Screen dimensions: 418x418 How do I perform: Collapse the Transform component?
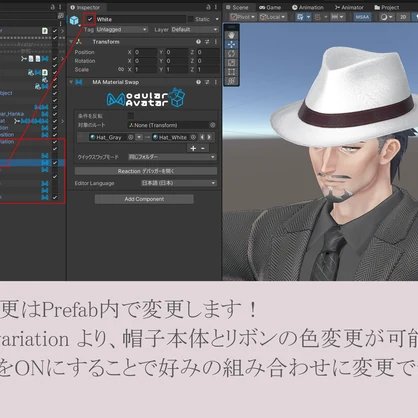[71, 42]
